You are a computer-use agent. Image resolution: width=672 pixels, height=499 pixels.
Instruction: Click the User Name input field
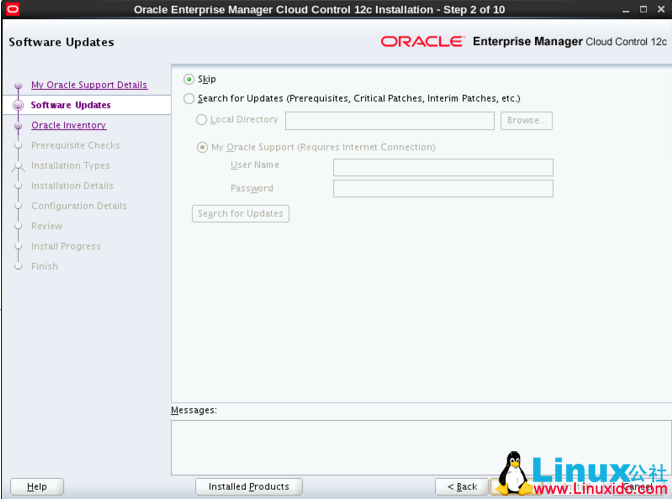443,167
